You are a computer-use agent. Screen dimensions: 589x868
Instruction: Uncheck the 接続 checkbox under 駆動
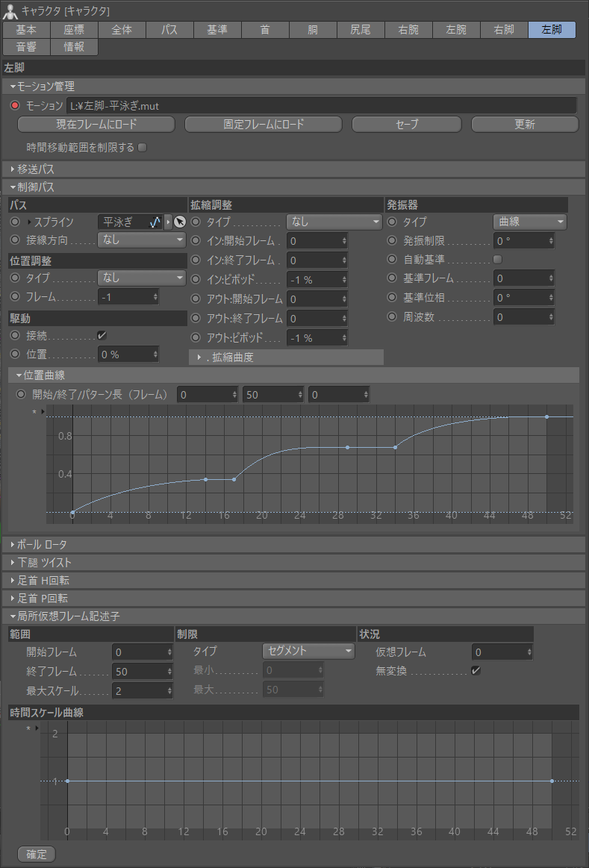[102, 335]
